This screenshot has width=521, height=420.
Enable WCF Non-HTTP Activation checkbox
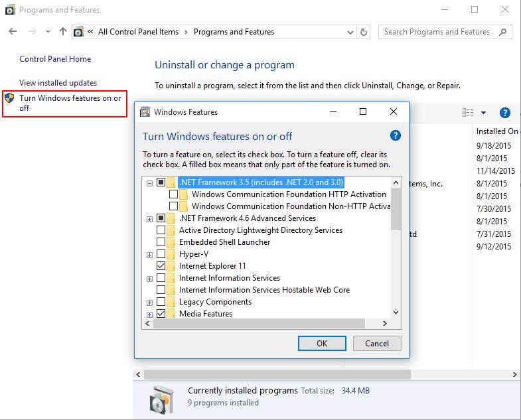pyautogui.click(x=173, y=206)
